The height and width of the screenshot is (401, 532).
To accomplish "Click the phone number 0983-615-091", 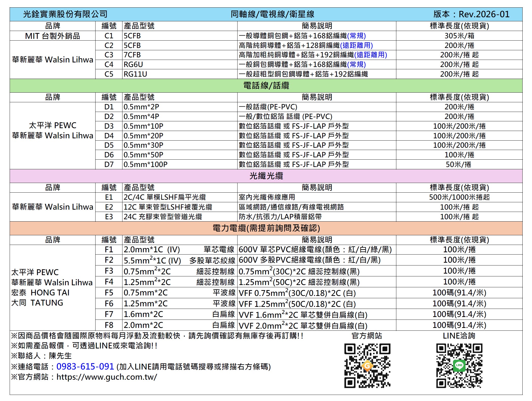I will coord(85,366).
